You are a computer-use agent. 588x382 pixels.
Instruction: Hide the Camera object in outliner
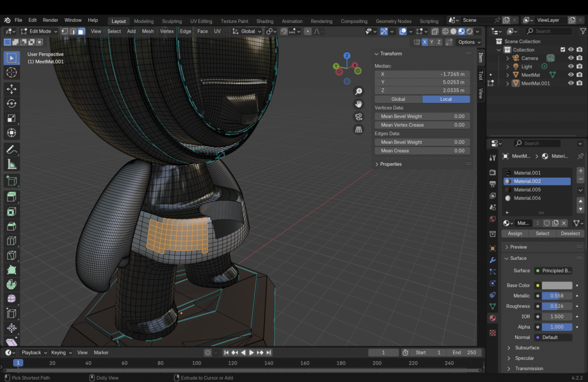tap(571, 58)
